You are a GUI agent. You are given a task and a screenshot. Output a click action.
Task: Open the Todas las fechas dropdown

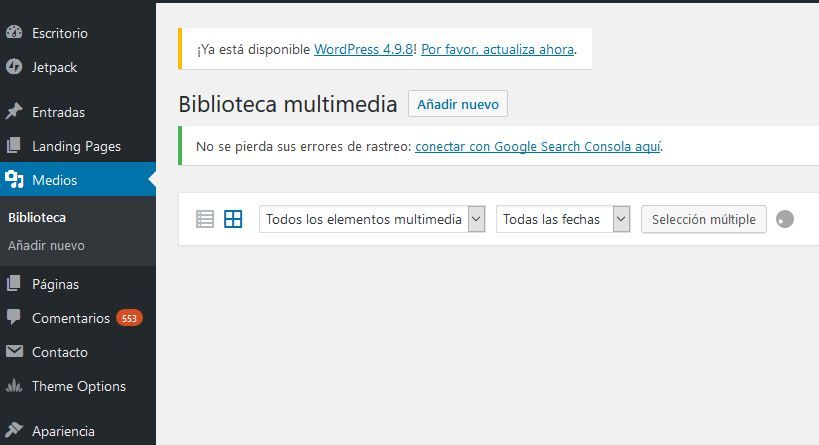tap(563, 219)
